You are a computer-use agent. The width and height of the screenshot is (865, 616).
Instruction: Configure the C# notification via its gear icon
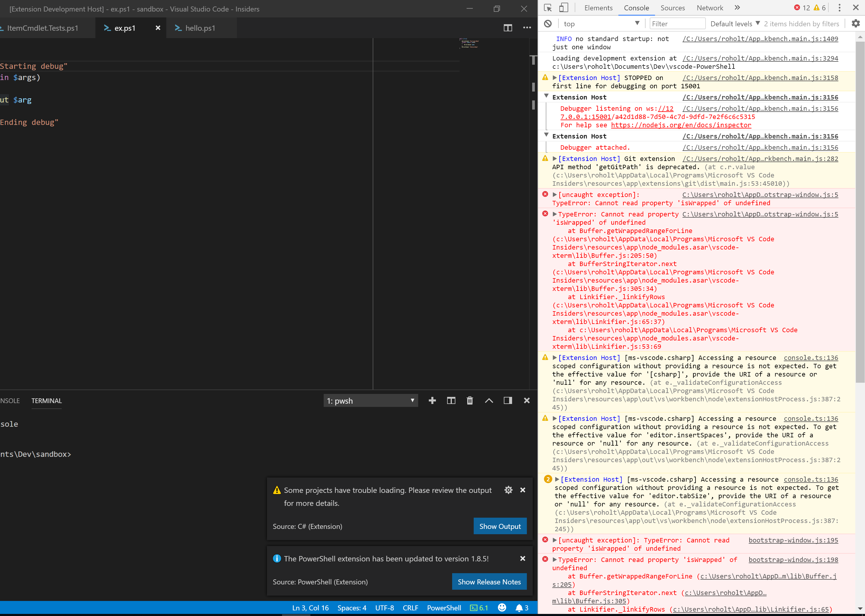tap(508, 490)
